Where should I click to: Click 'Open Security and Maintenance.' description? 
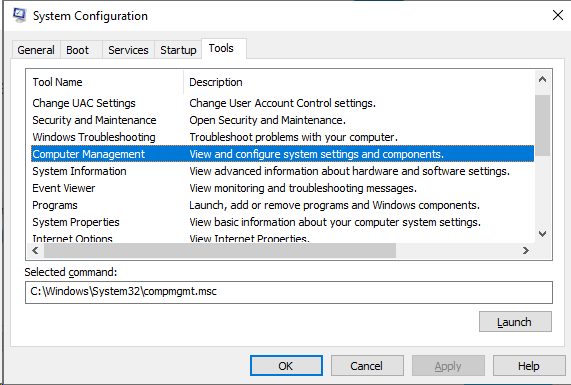[x=267, y=120]
